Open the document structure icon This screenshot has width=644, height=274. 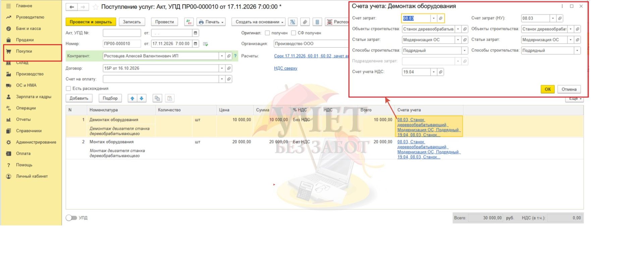(x=293, y=22)
